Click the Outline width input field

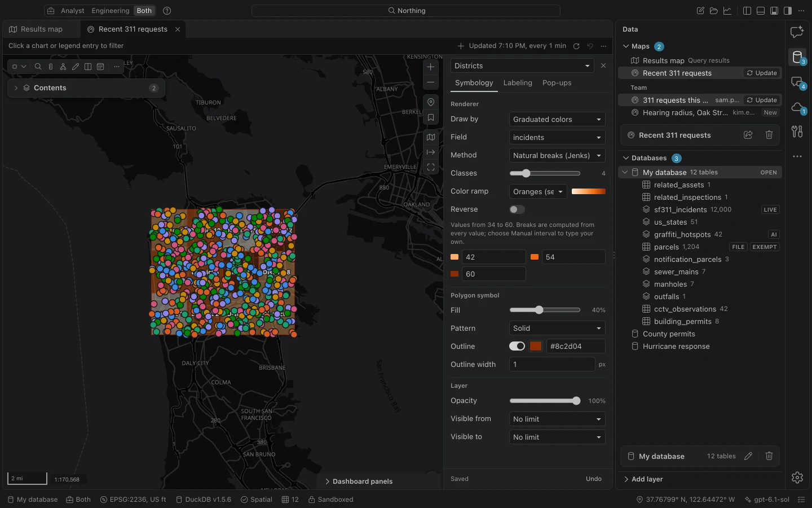[x=552, y=364]
